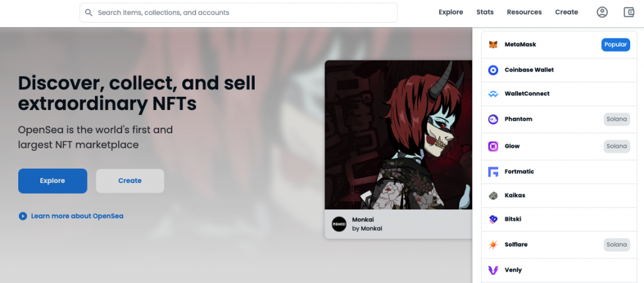
Task: Click the play icon beside Learn more
Action: point(23,216)
